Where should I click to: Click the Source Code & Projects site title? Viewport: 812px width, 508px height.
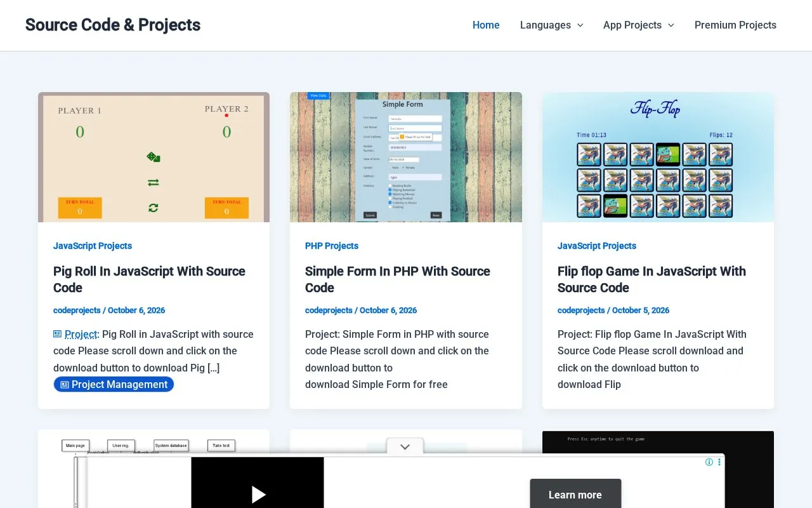pos(113,25)
